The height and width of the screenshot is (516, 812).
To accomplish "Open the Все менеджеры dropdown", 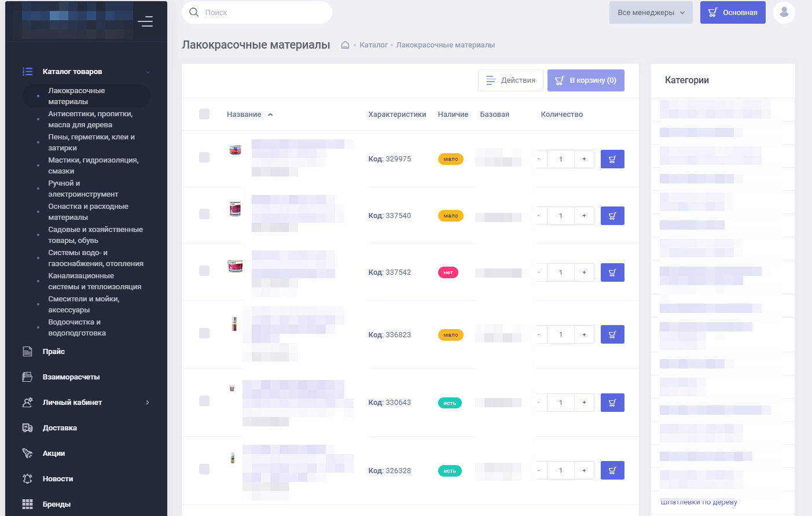I will point(651,13).
